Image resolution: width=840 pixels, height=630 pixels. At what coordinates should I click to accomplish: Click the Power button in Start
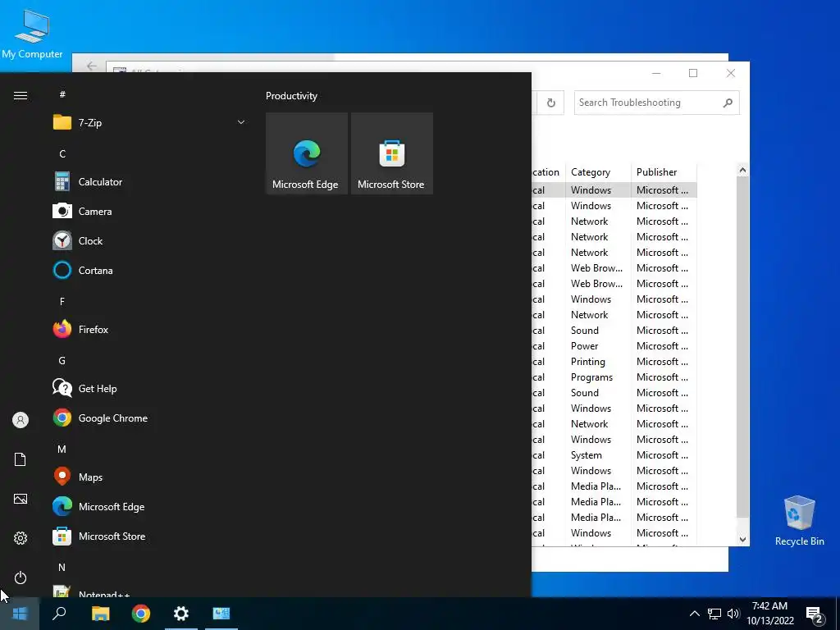tap(21, 577)
